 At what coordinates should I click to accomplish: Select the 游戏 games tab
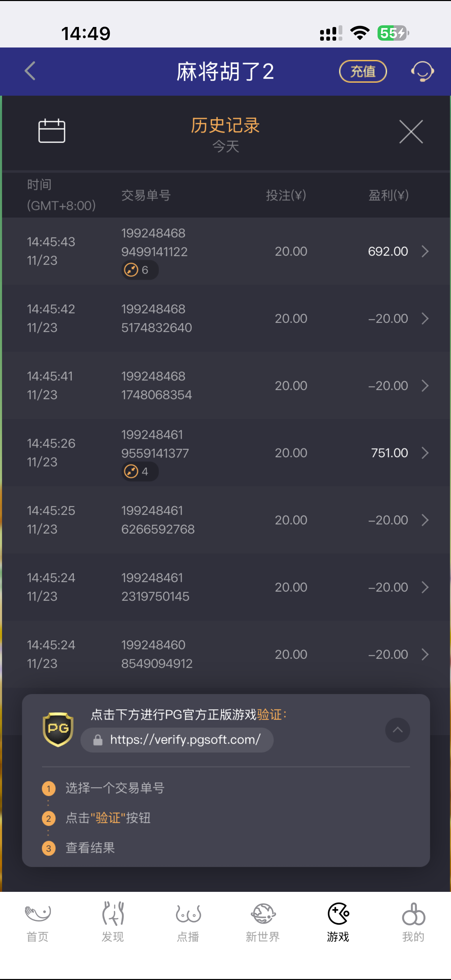point(338,922)
